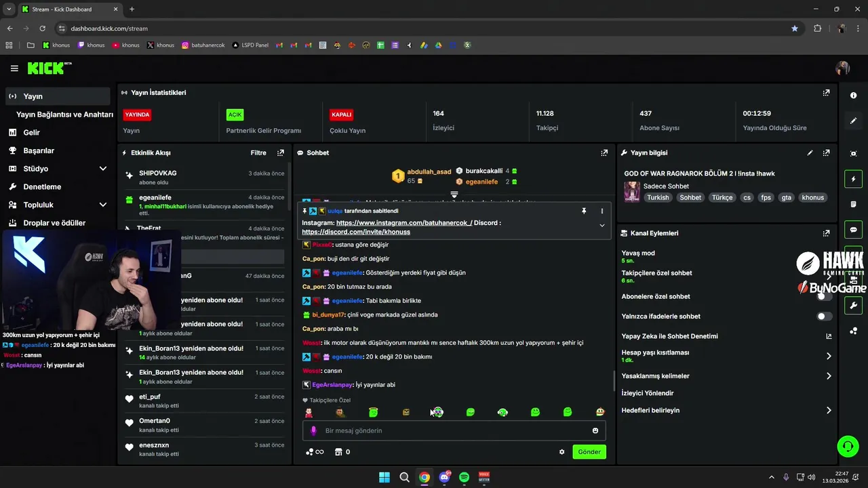Click Omertan0 follow entry in activity feed
The height and width of the screenshot is (488, 868).
205,425
